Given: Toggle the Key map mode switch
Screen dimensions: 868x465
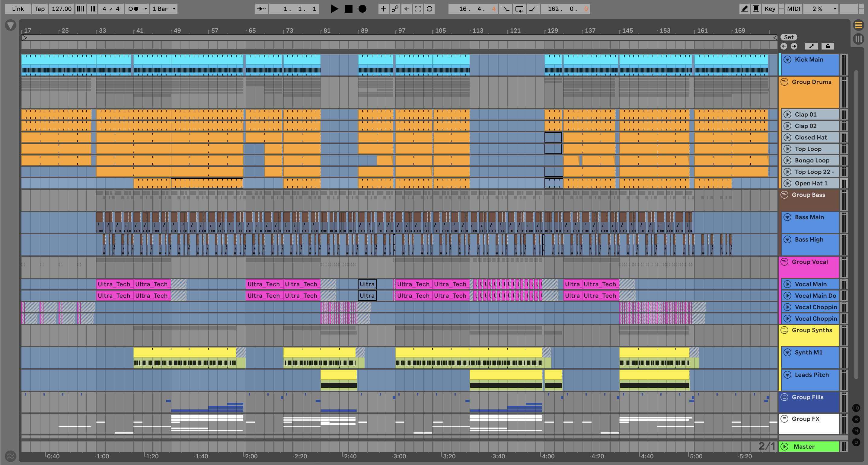Looking at the screenshot, I should click(770, 9).
